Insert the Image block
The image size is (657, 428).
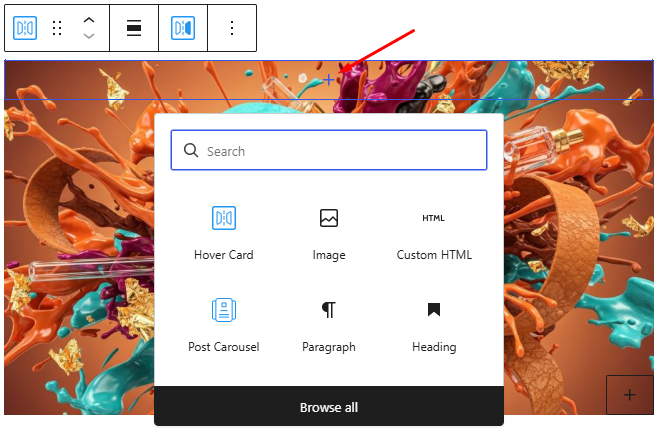[329, 232]
